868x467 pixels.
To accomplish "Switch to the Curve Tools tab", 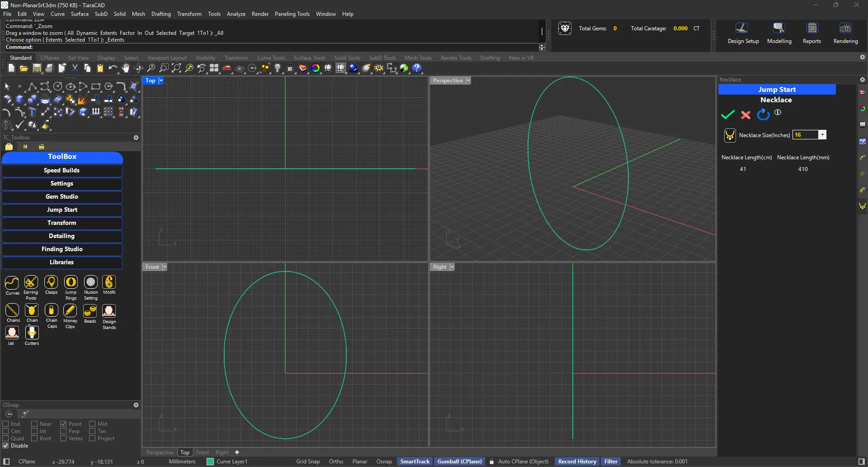I will coord(271,58).
